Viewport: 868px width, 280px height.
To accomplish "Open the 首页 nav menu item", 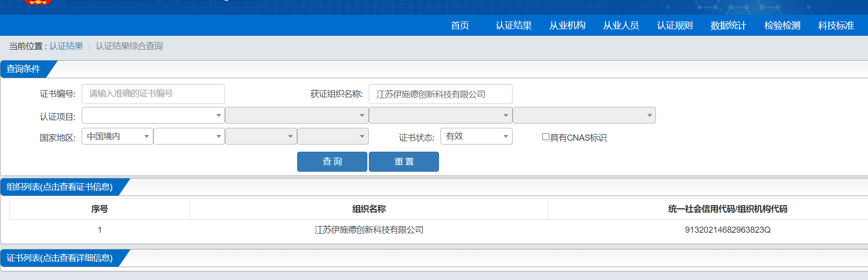I will (460, 26).
